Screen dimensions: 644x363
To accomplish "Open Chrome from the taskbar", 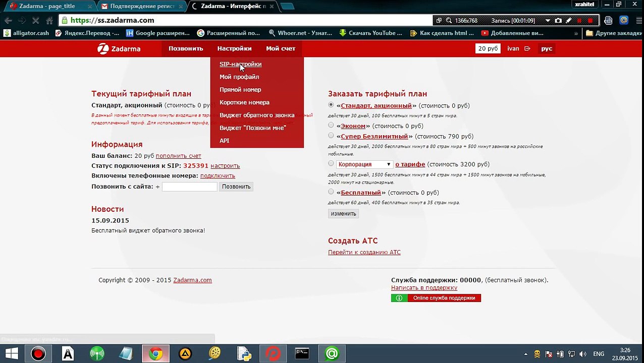I will click(x=156, y=354).
